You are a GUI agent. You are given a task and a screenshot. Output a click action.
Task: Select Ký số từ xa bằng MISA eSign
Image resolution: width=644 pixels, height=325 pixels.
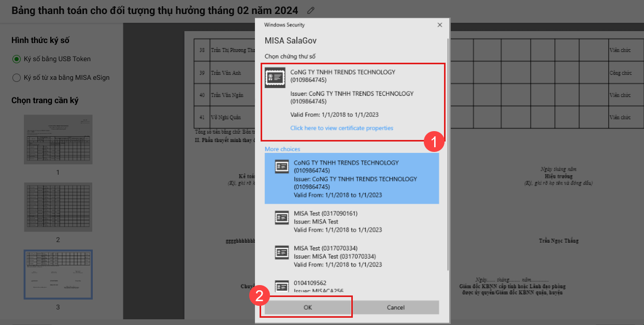[x=61, y=78]
